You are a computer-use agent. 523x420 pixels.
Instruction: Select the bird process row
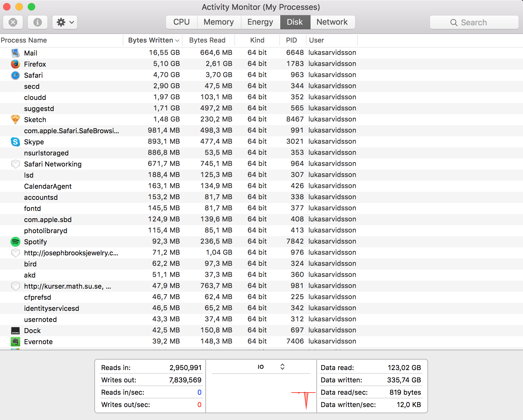coord(261,264)
